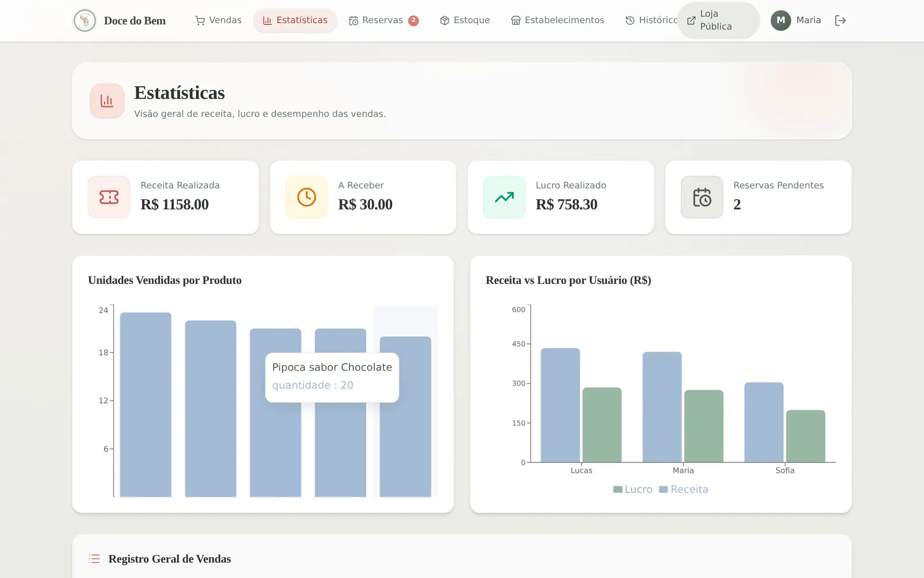Click Lucas's Receita bar
Screen dimensions: 924x578
click(560, 405)
